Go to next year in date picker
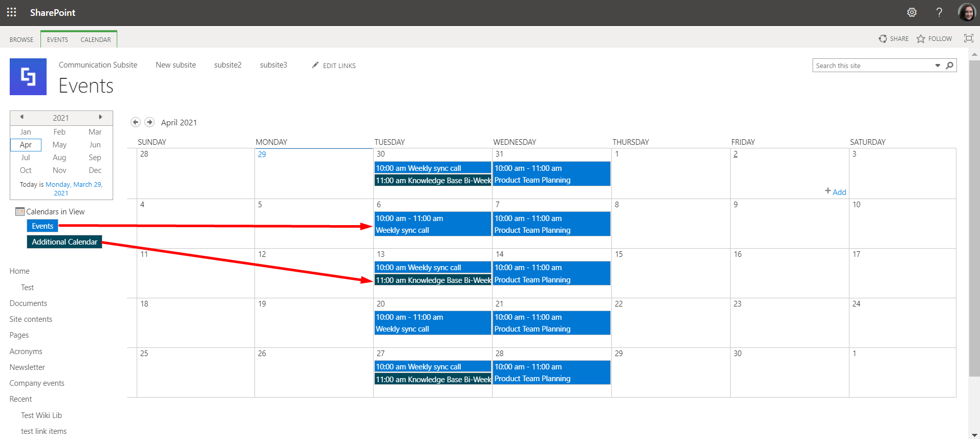This screenshot has height=439, width=980. (100, 117)
